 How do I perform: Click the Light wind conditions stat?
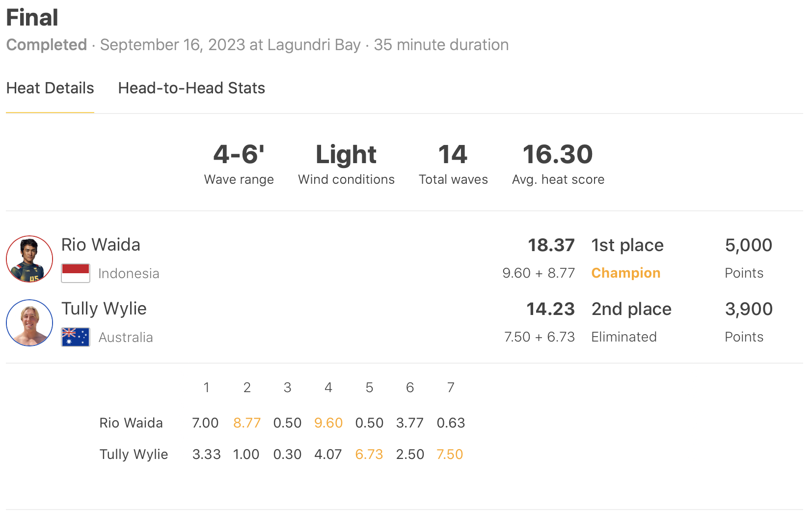click(x=346, y=155)
